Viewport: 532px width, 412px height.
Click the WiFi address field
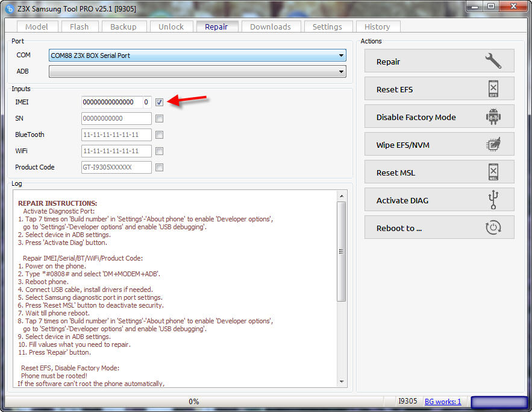[x=116, y=151]
